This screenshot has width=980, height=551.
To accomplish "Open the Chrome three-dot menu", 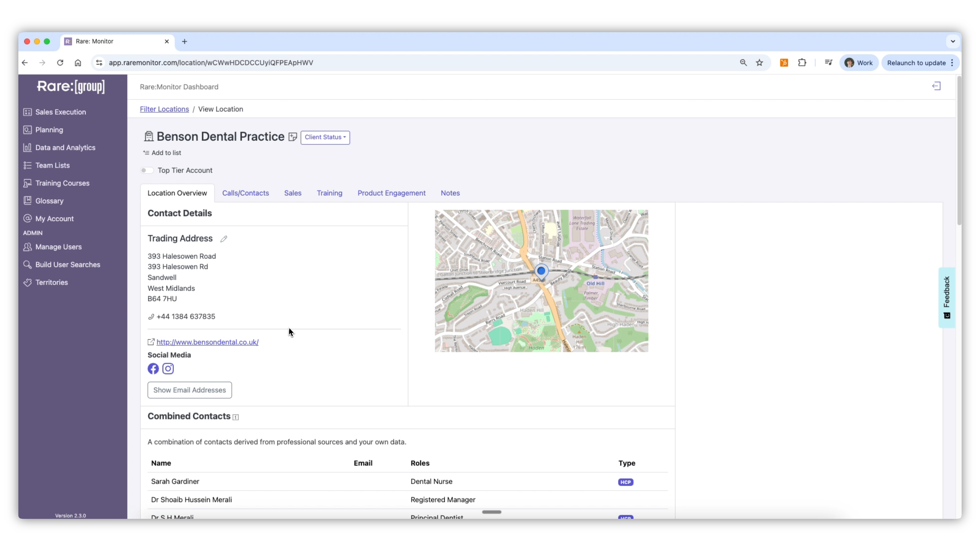I will coord(952,63).
